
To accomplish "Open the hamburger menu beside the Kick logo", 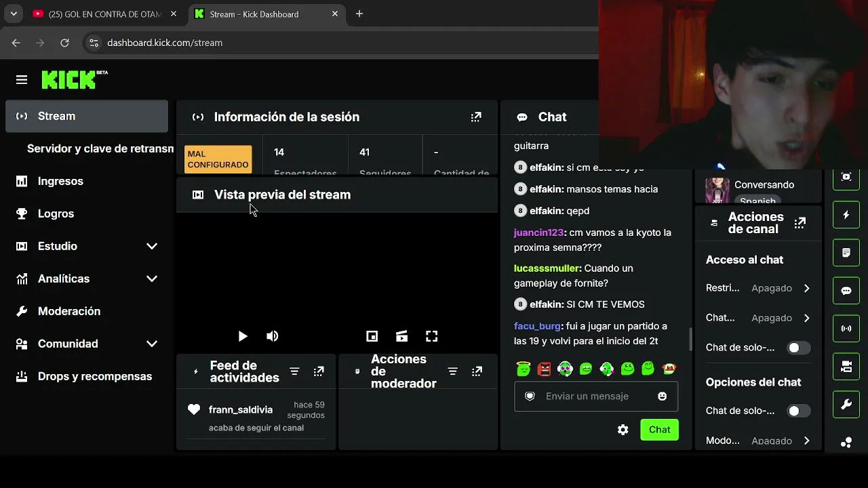I will pos(22,80).
